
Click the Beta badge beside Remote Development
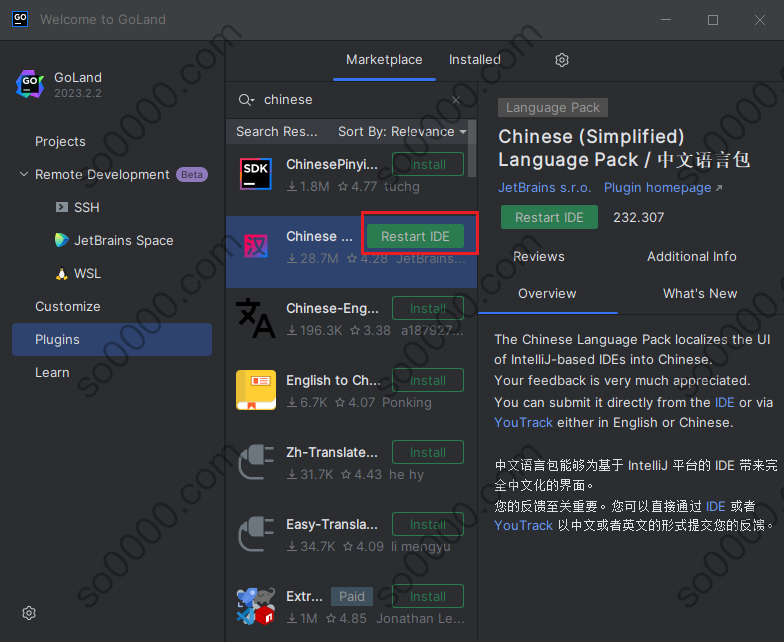point(192,174)
